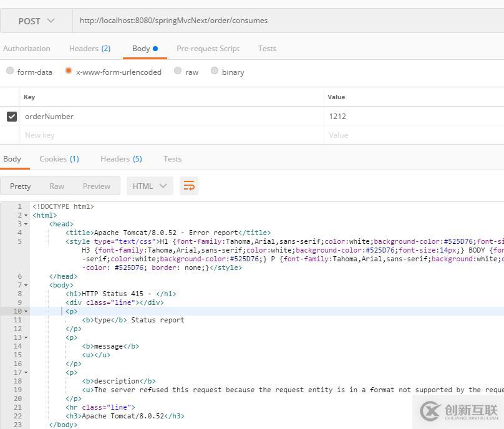The image size is (504, 429).
Task: Click the title line with Apache Tomcat/8.0.52 - Error report
Action: click(x=168, y=233)
